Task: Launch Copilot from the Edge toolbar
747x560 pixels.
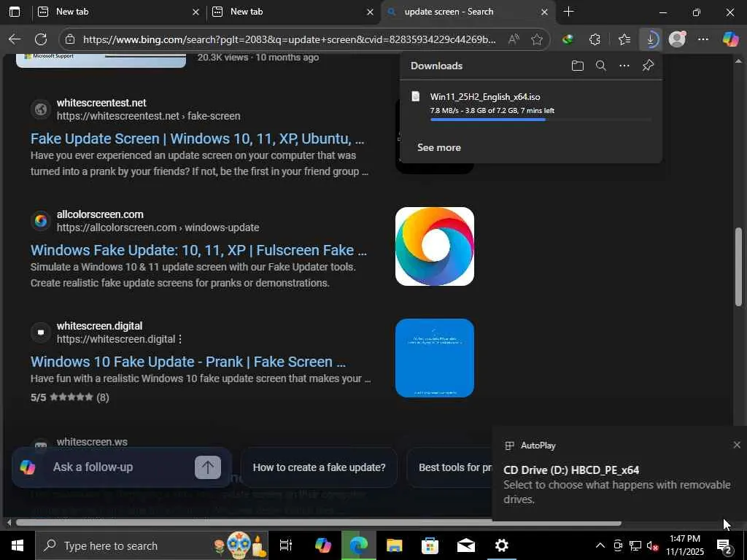Action: [x=730, y=39]
